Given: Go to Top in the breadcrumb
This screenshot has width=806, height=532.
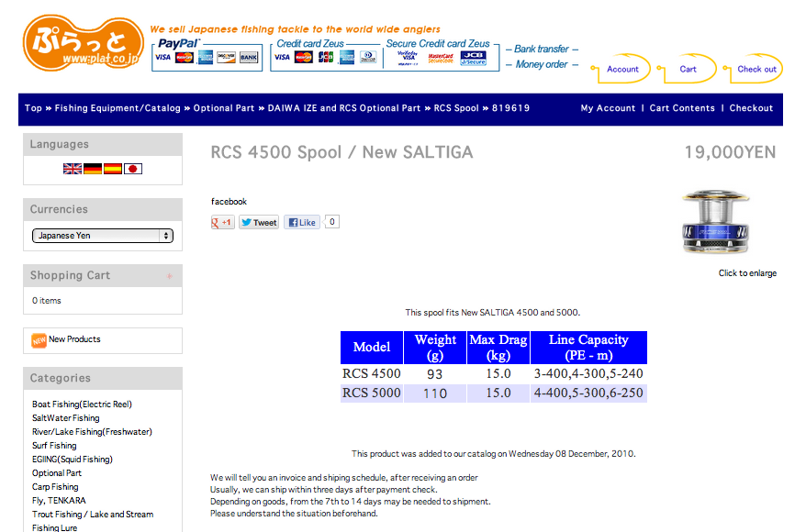Looking at the screenshot, I should click(x=33, y=108).
